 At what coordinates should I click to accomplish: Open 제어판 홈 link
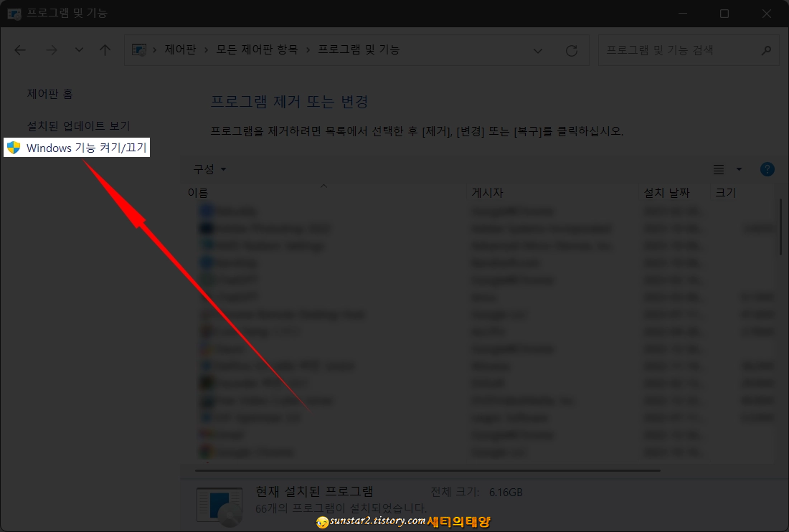49,93
